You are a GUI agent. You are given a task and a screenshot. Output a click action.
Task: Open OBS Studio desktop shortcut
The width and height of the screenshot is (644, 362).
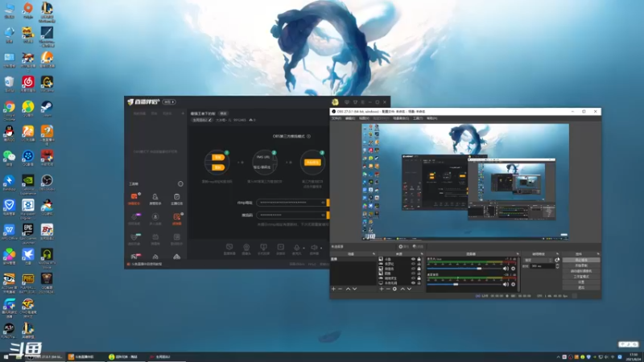[47, 183]
